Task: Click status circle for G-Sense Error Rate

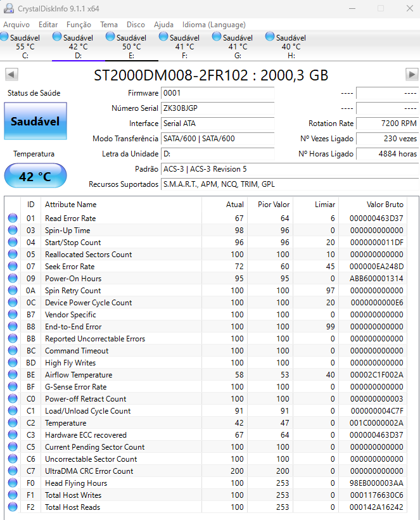Action: pyautogui.click(x=13, y=387)
